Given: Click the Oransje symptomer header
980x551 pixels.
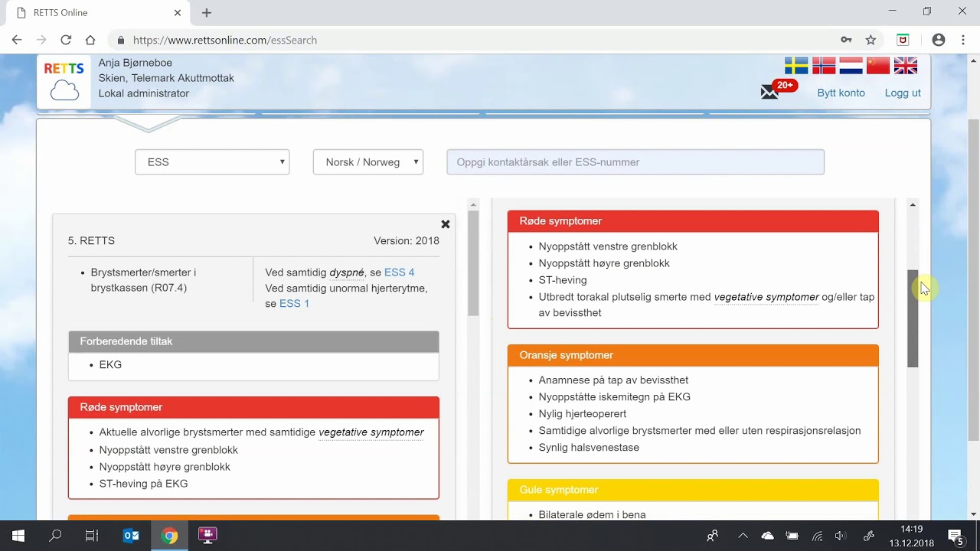Looking at the screenshot, I should [x=693, y=355].
